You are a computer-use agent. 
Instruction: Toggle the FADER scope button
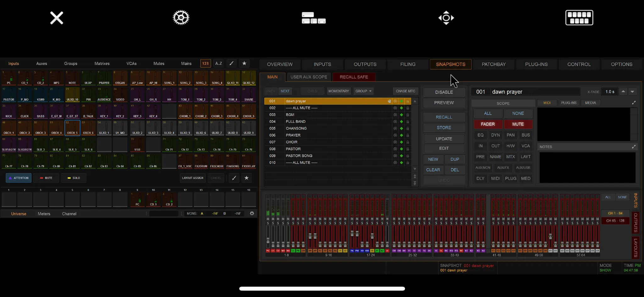pyautogui.click(x=487, y=124)
